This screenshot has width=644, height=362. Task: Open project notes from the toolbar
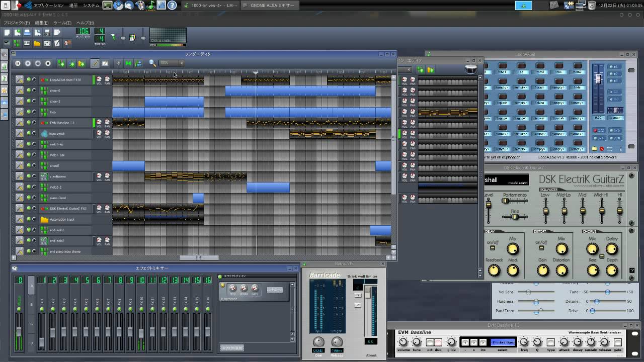point(57,43)
